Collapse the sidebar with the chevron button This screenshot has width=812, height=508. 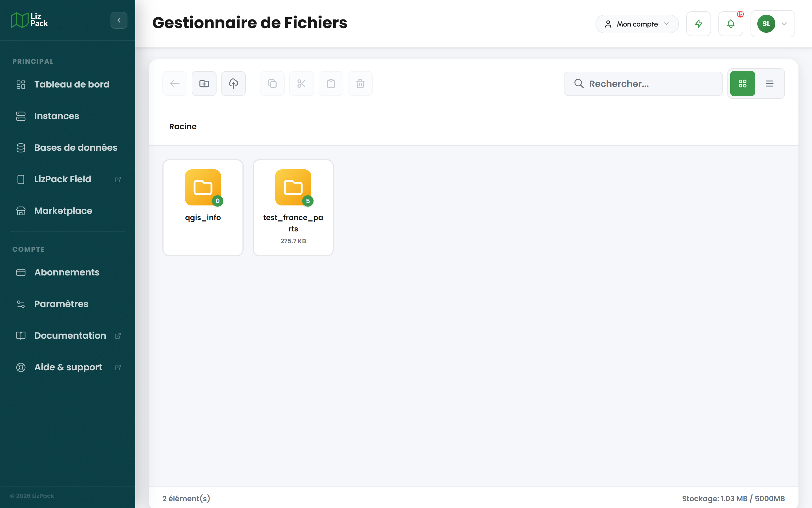tap(119, 20)
